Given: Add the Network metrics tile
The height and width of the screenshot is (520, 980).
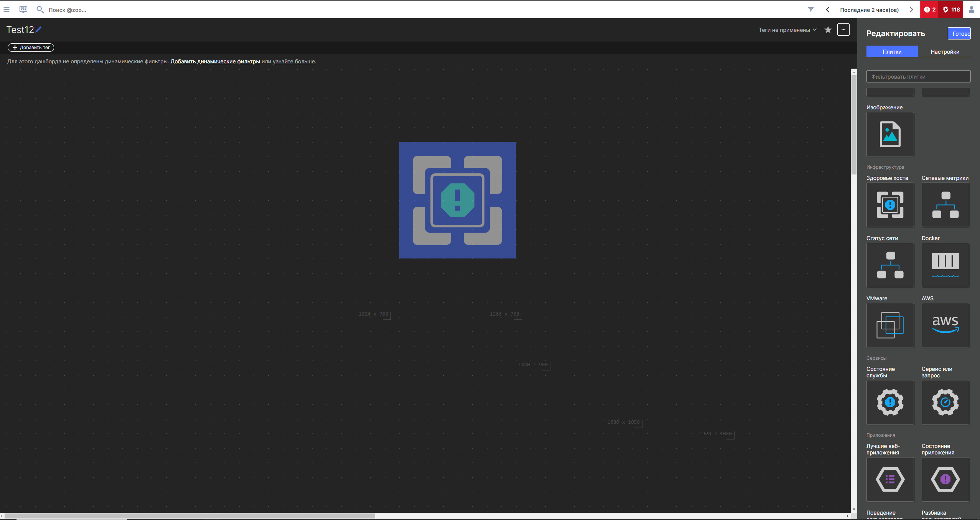Looking at the screenshot, I should pos(945,205).
